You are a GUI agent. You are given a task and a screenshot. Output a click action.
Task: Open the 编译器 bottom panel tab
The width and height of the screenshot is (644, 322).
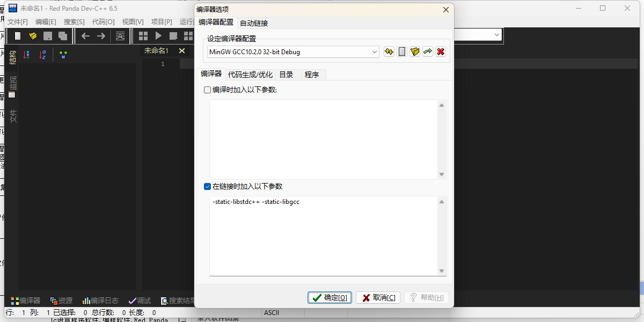click(26, 301)
